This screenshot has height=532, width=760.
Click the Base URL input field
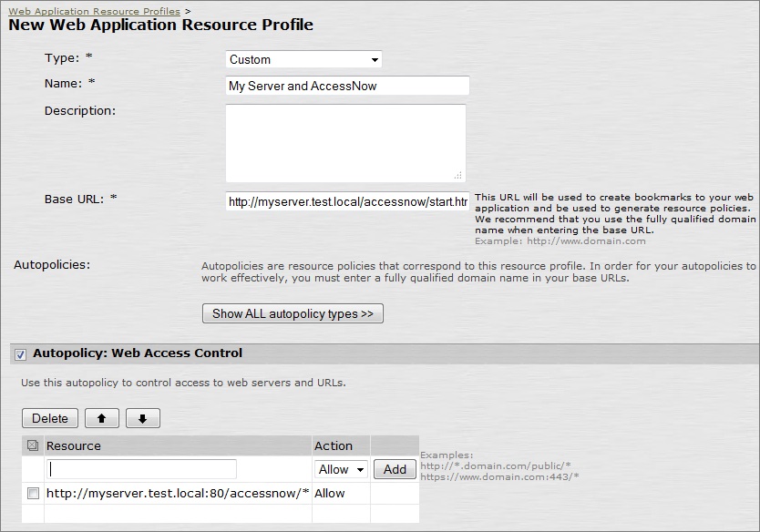[x=347, y=201]
